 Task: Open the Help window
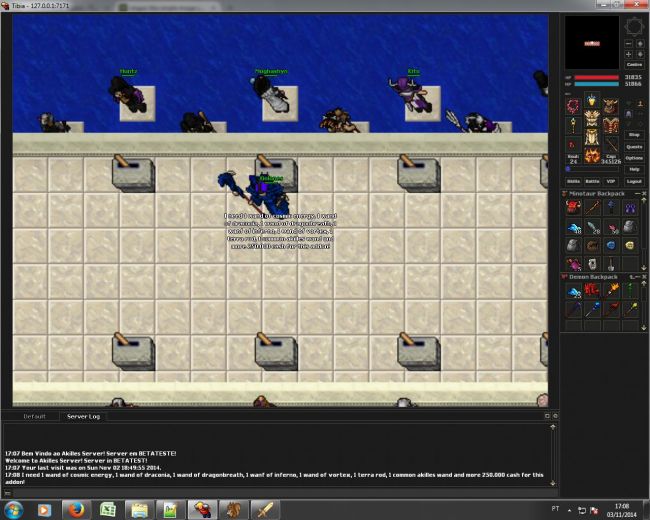(x=634, y=170)
